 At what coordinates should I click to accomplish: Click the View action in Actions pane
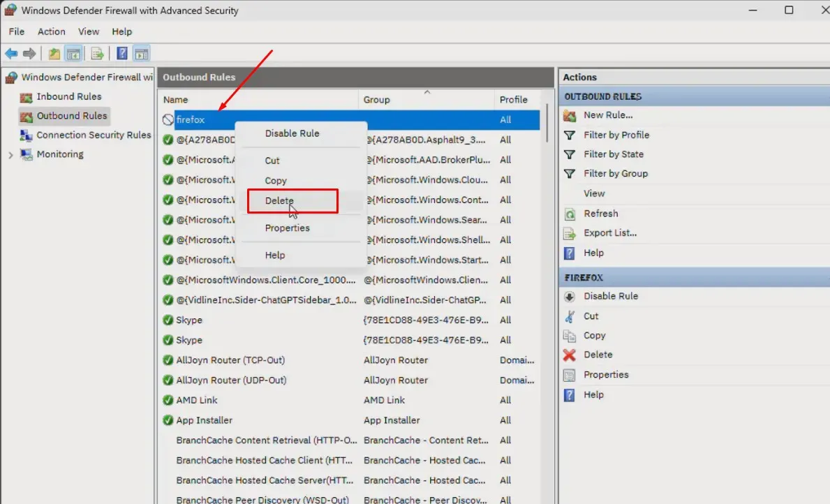click(x=594, y=194)
